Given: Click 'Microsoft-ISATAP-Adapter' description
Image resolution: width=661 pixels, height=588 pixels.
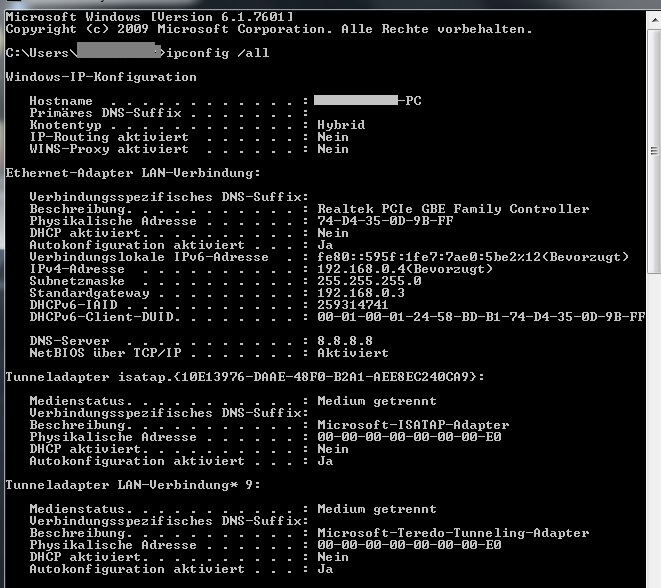Looking at the screenshot, I should click(413, 425).
